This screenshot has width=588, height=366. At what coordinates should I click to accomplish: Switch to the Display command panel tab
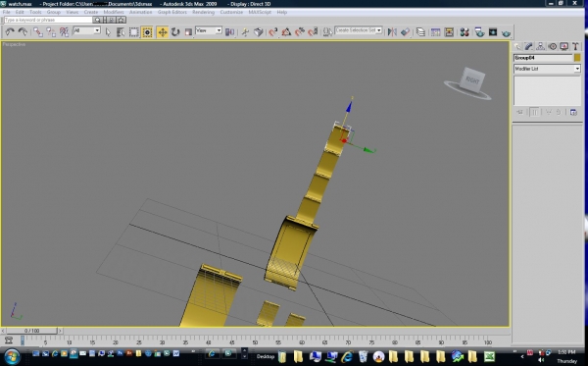[563, 46]
